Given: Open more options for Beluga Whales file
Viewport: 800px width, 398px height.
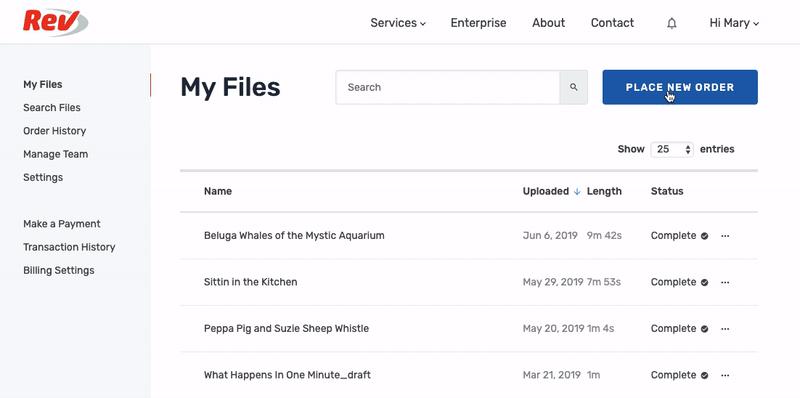Looking at the screenshot, I should pos(725,236).
